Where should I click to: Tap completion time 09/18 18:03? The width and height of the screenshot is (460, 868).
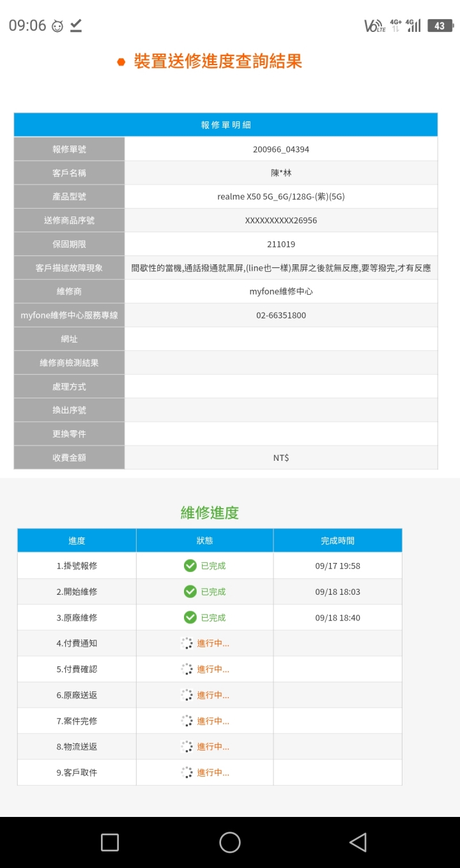coord(337,592)
